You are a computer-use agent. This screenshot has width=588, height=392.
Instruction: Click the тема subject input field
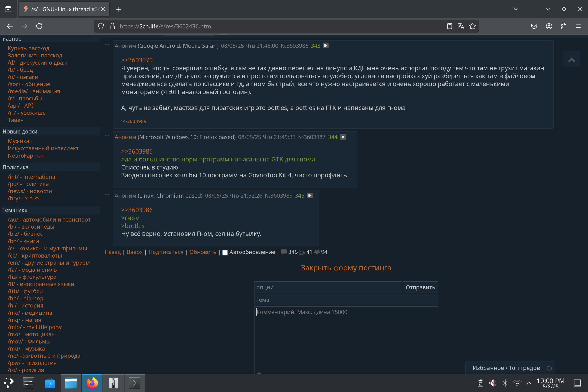(x=346, y=300)
